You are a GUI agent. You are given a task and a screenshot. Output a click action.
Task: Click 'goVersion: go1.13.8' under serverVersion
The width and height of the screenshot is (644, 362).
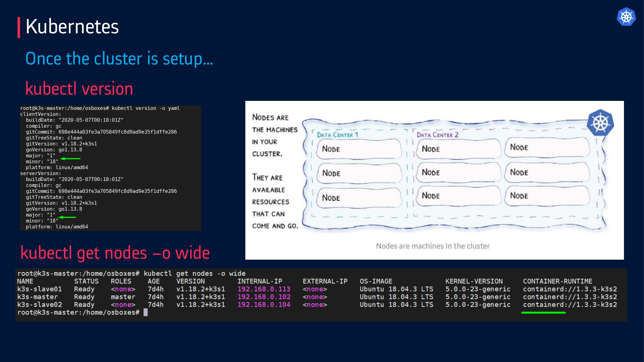click(54, 209)
